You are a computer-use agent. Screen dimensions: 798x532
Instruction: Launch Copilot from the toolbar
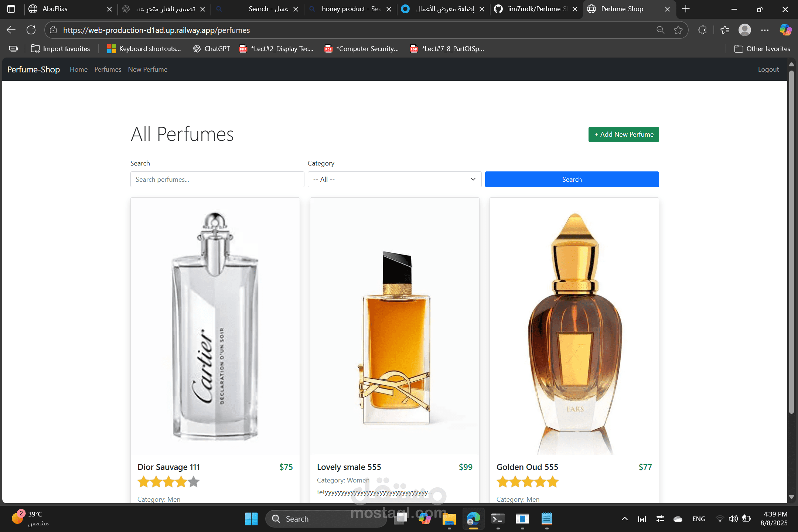click(x=785, y=30)
